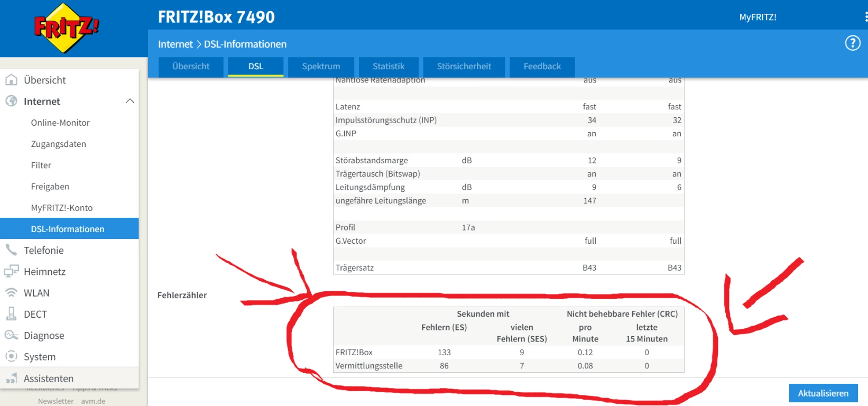Switch to the Übersicht tab
This screenshot has height=406, width=868.
191,67
